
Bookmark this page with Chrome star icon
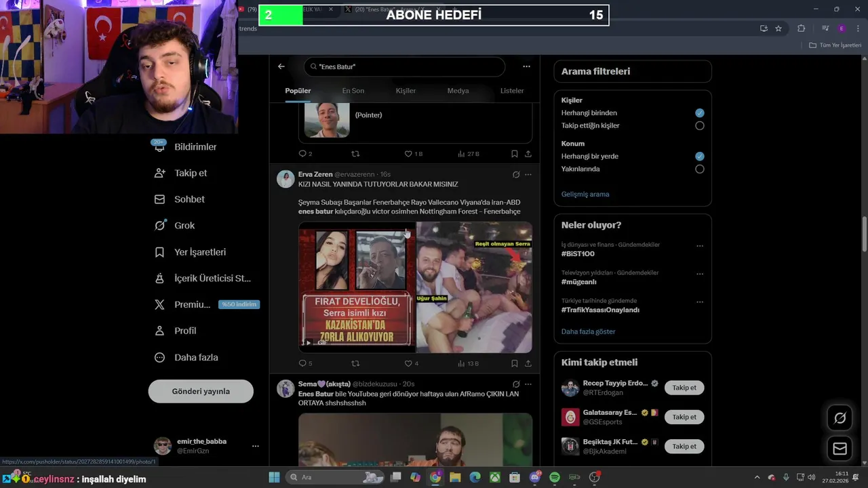[778, 28]
